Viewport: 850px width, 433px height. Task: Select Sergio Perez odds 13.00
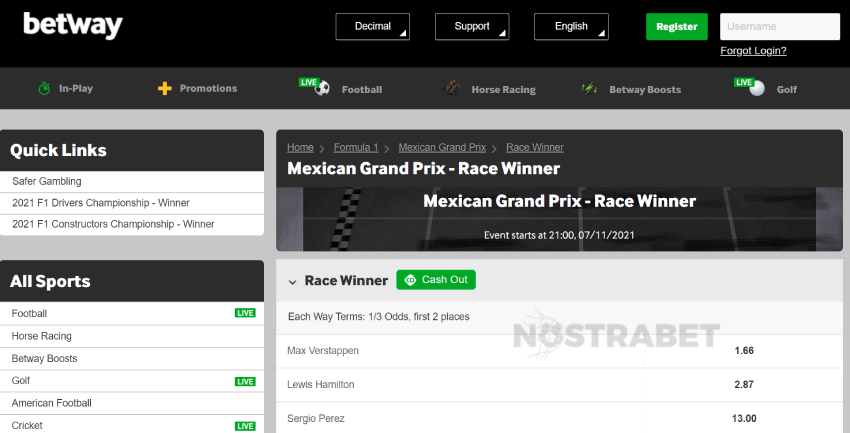coord(744,418)
